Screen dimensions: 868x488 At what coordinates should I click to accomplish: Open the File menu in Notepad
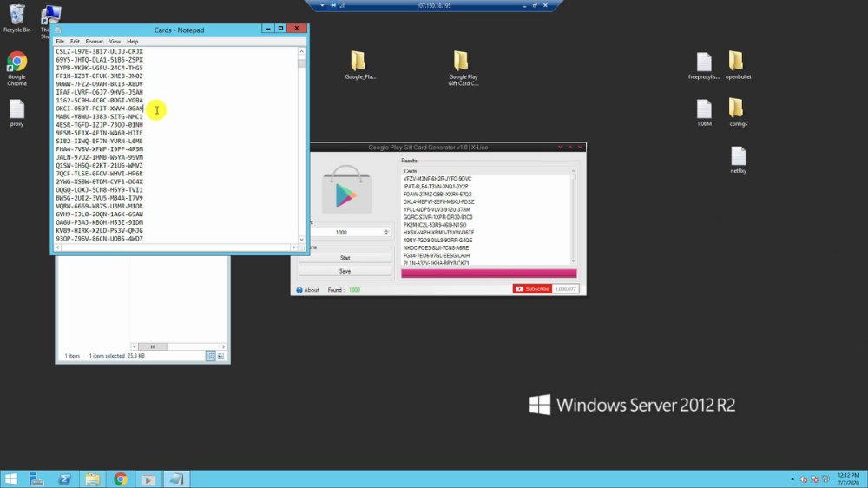tap(60, 42)
